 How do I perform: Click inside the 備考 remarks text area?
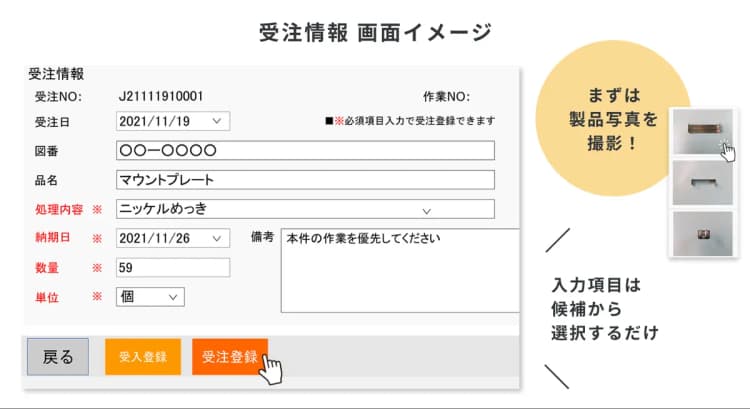pos(400,270)
